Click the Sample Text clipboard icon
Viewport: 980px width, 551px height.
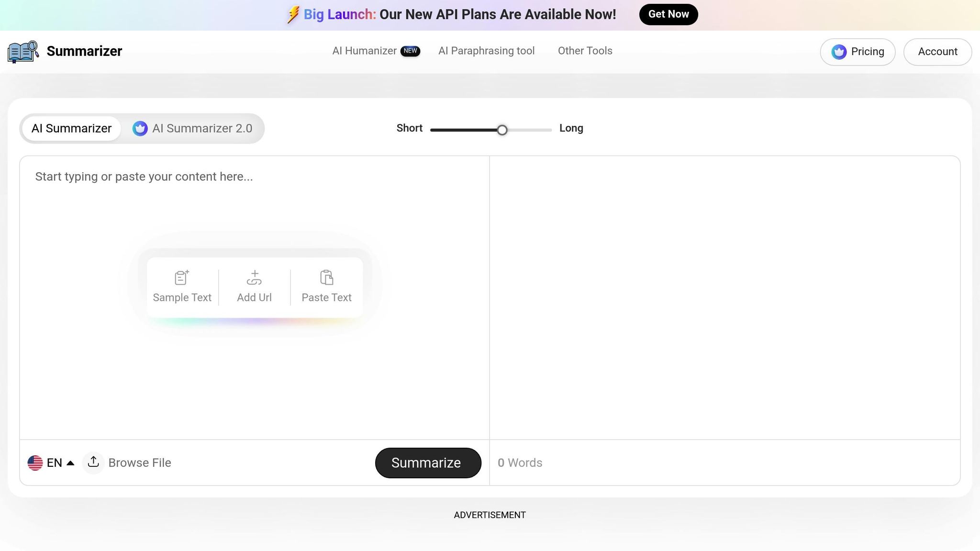coord(182,277)
